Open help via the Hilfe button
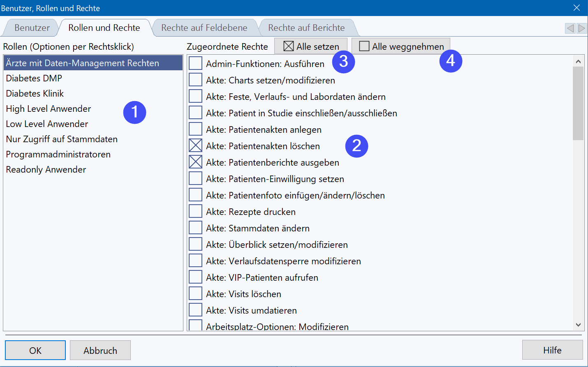This screenshot has width=588, height=367. pos(552,350)
